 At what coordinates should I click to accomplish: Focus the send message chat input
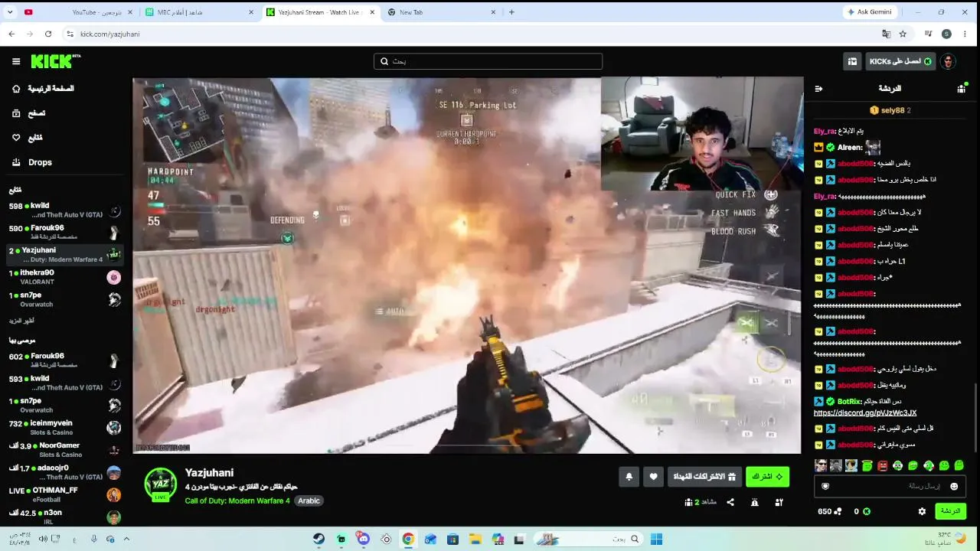[890, 486]
